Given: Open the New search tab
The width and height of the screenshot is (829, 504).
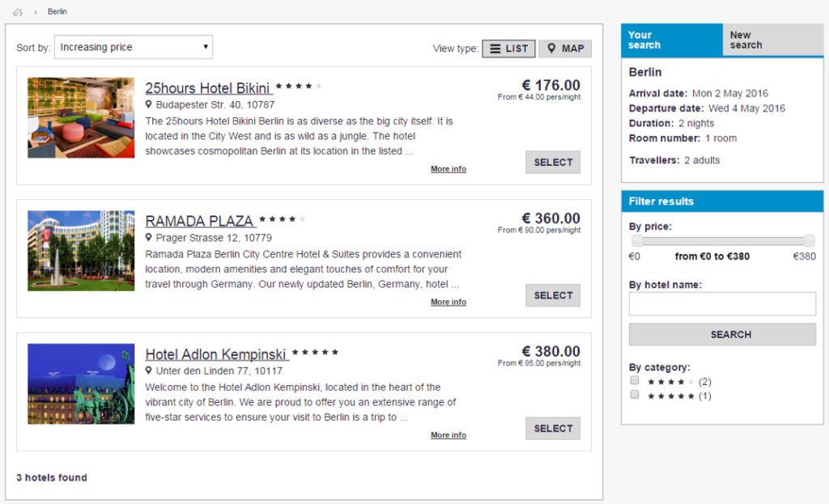Looking at the screenshot, I should click(x=772, y=40).
